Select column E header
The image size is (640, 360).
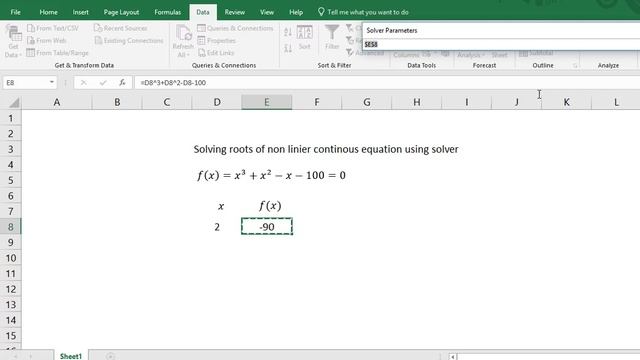click(267, 102)
